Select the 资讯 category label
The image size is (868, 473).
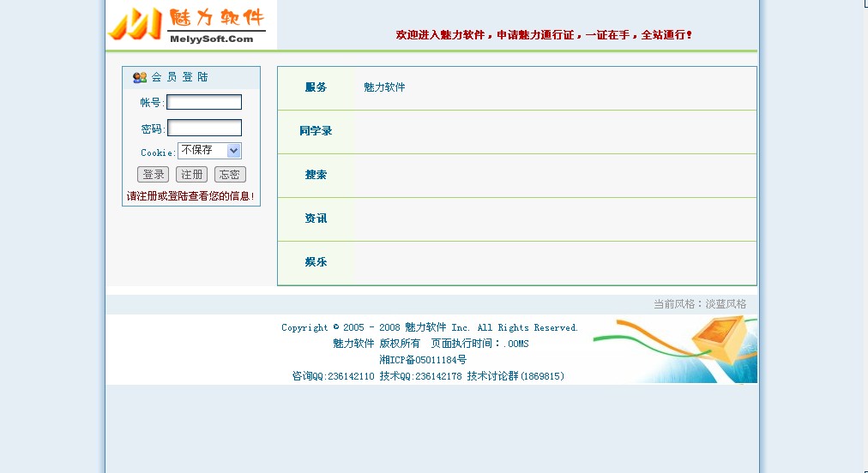316,219
